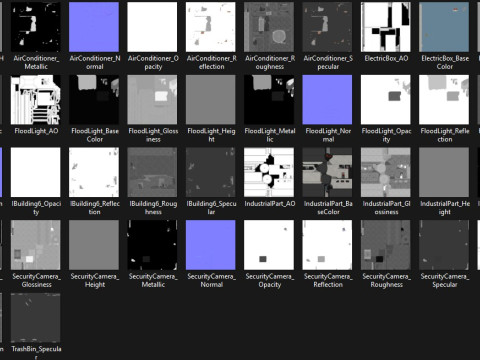Select the IBuilding6_Specular texture thumbnail
Viewport: 480px width, 360px height.
pos(211,172)
